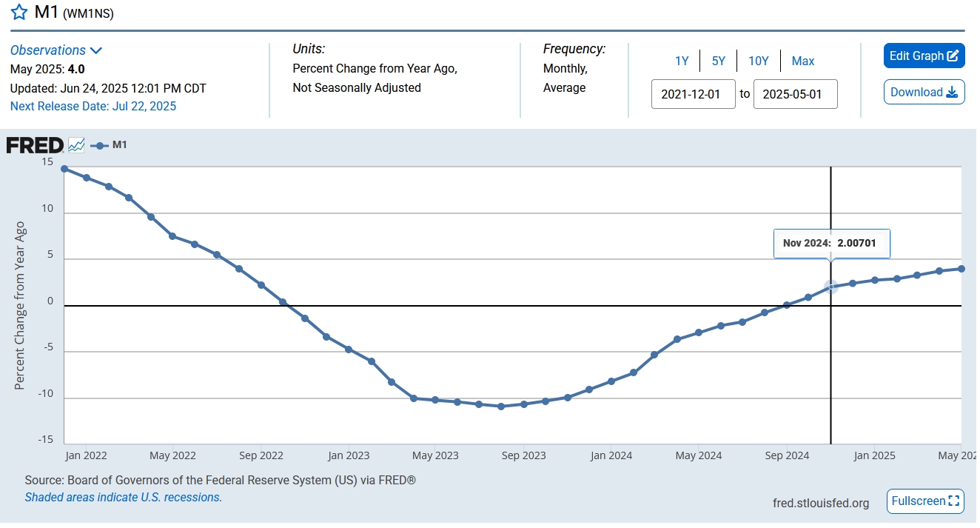Click the Edit Graph button
Screen dimensions: 980x528
click(x=924, y=56)
